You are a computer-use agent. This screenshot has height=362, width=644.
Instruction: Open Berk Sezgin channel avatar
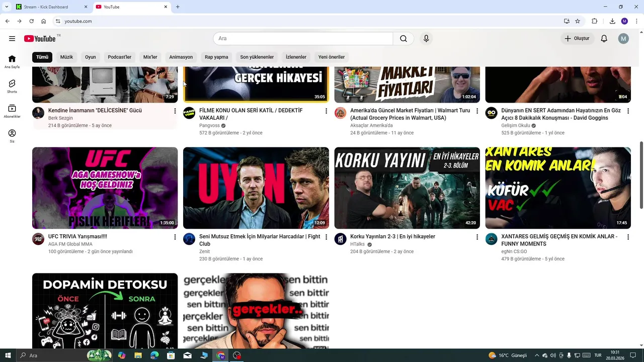[38, 113]
